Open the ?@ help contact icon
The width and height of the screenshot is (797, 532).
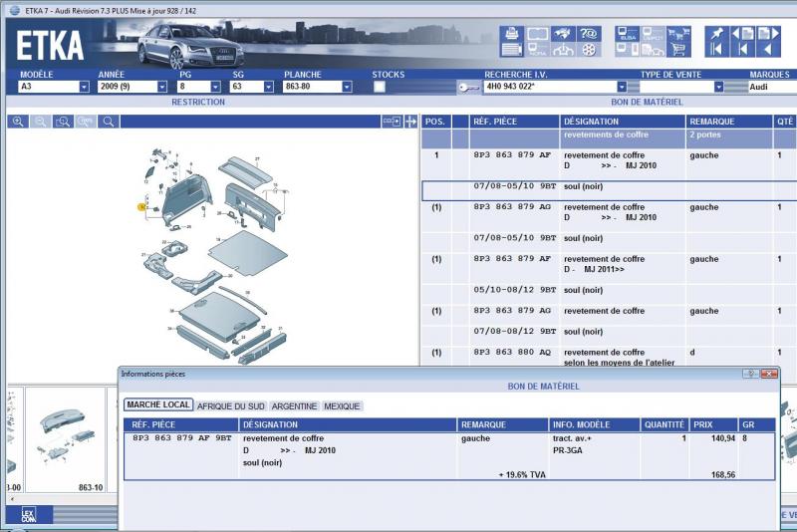pos(589,34)
